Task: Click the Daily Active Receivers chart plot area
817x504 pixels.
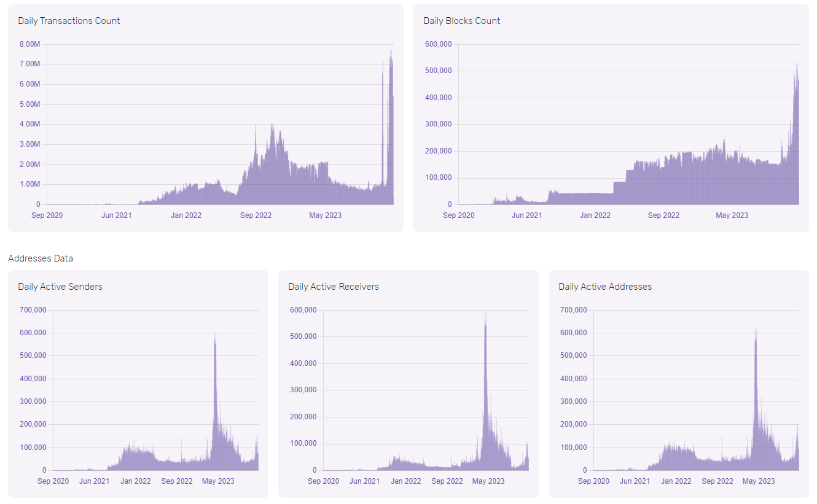Action: [x=426, y=390]
